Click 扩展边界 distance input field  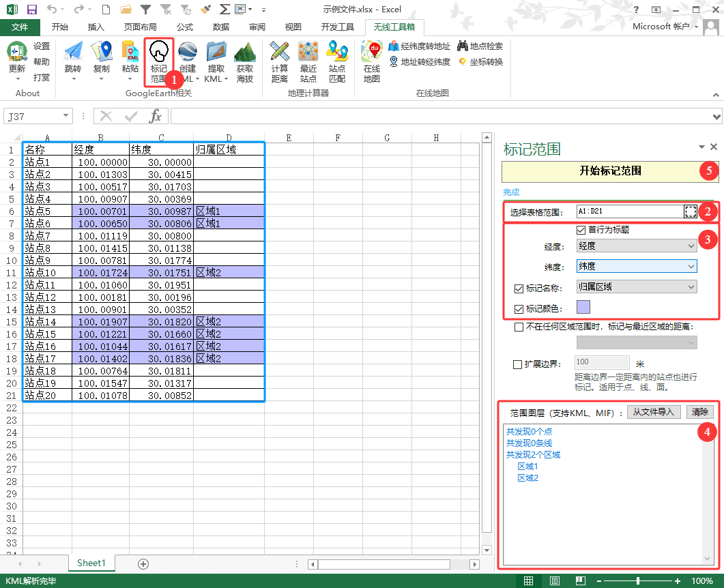click(x=602, y=362)
